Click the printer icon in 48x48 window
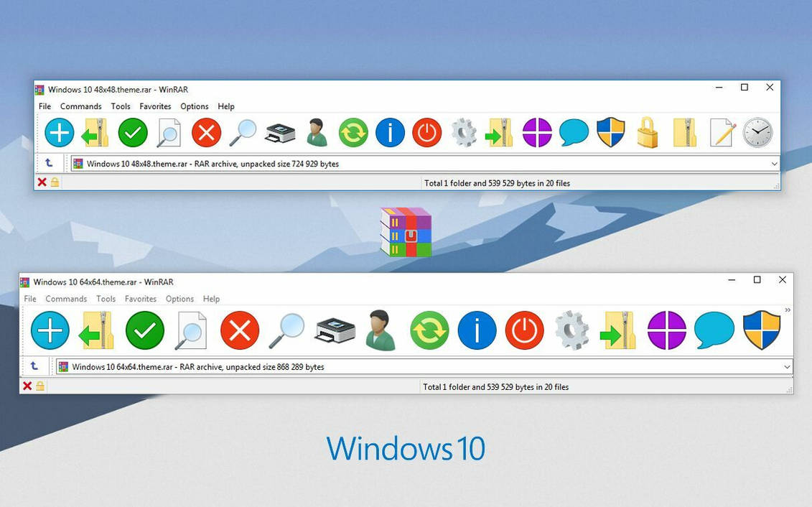The image size is (812, 507). 280,134
